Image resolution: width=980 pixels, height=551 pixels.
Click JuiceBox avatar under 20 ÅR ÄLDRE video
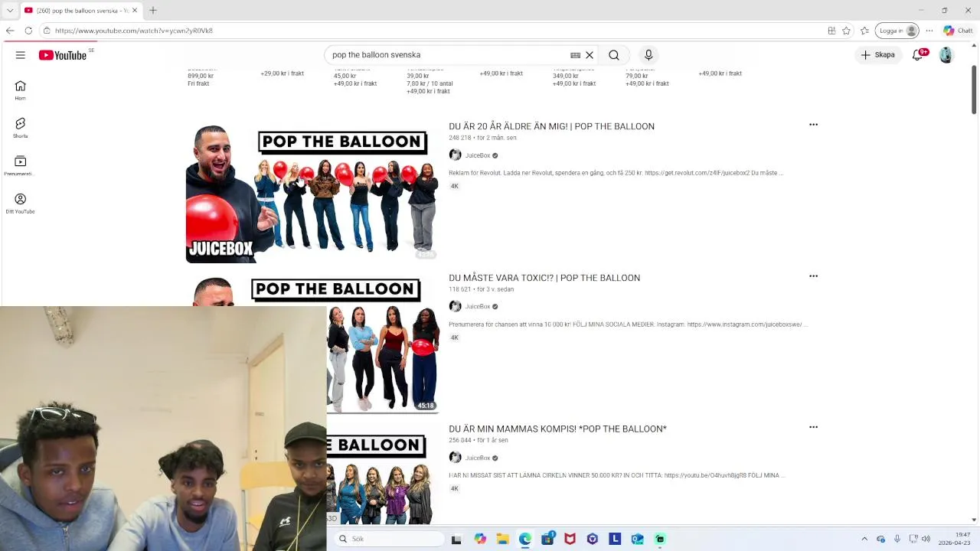pyautogui.click(x=455, y=155)
